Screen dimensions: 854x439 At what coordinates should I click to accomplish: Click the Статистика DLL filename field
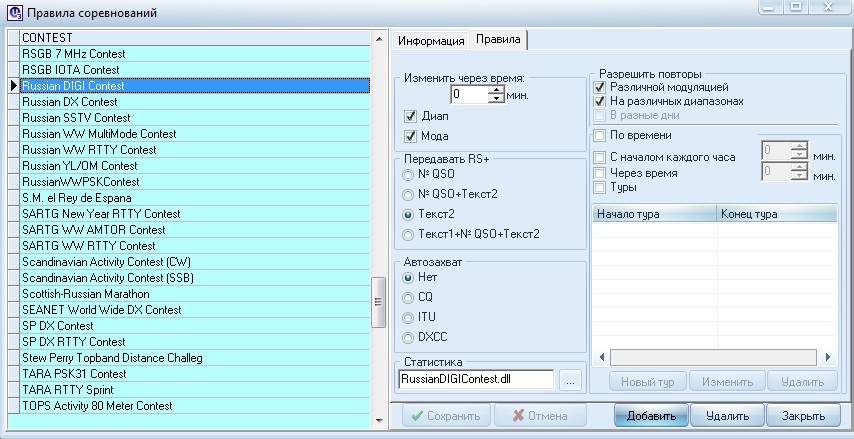point(475,380)
